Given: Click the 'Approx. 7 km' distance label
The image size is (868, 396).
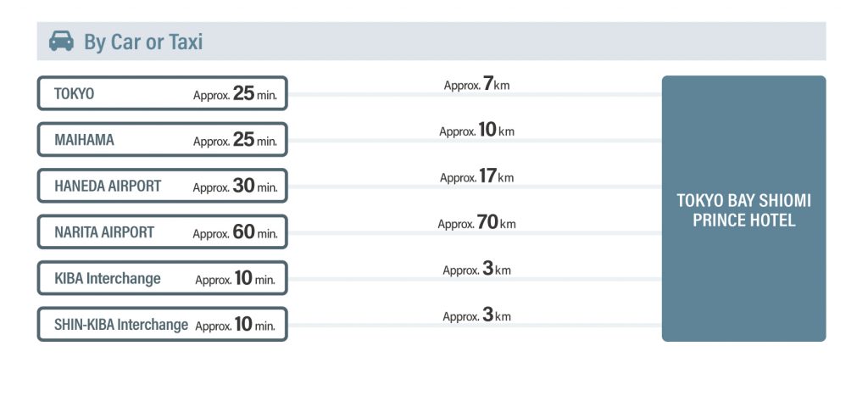Looking at the screenshot, I should tap(476, 85).
